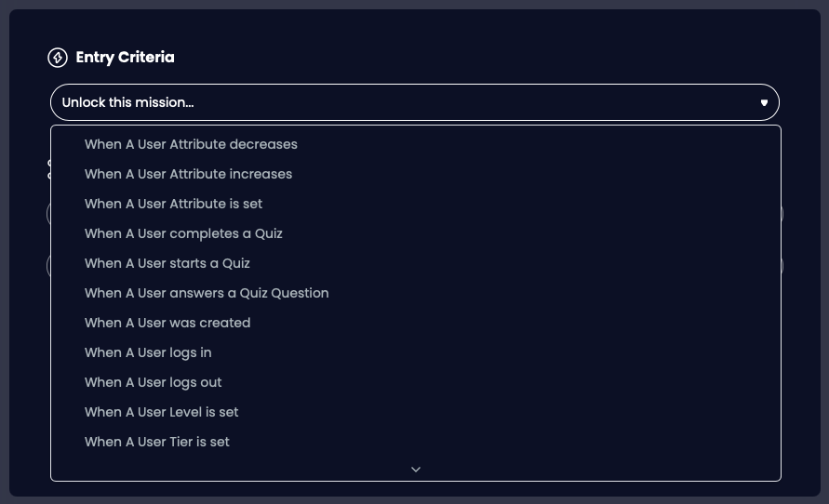
Task: Click the dropdown caret icon in Unlock field
Action: [764, 102]
